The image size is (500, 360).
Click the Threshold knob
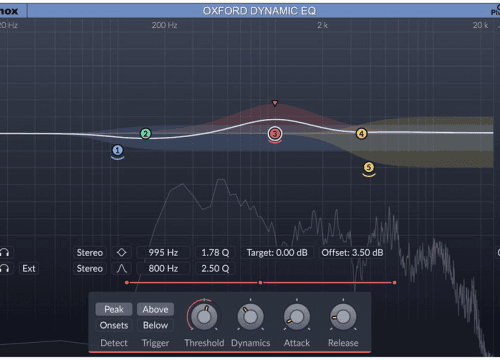click(x=204, y=317)
